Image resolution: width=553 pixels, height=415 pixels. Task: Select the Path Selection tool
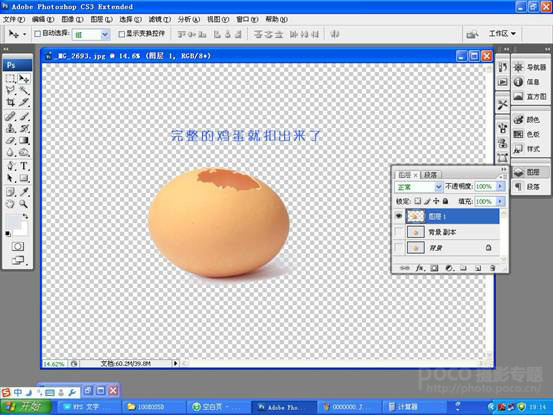click(11, 178)
